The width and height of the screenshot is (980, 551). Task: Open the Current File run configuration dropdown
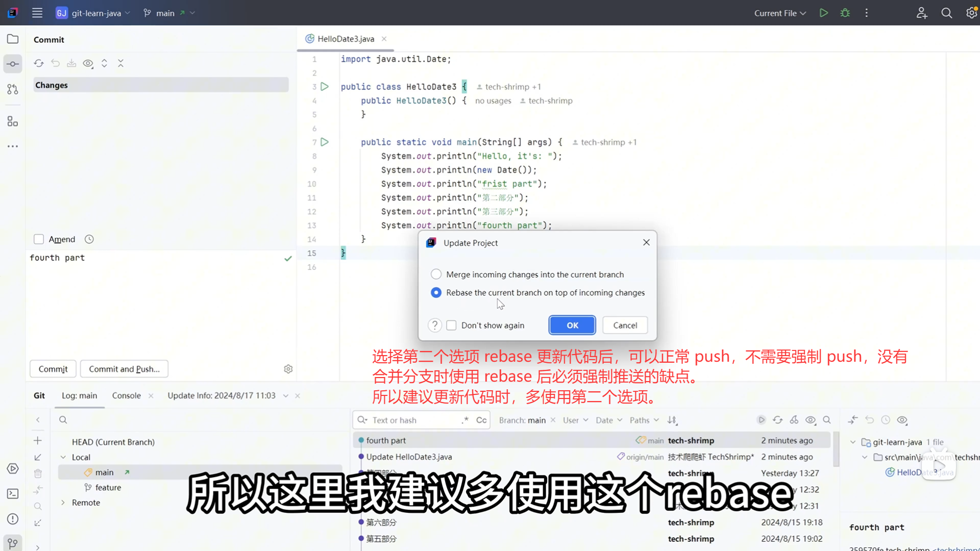coord(779,13)
